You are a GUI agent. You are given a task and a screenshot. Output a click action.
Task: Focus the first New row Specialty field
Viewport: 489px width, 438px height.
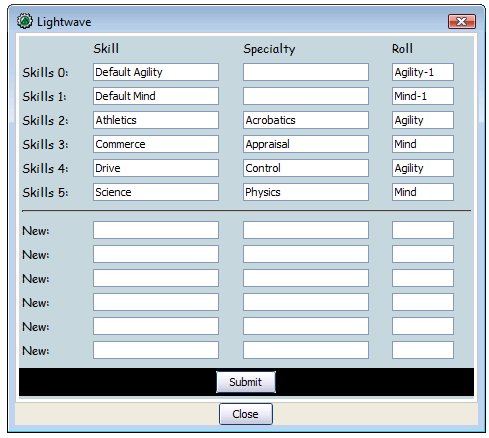coord(306,230)
